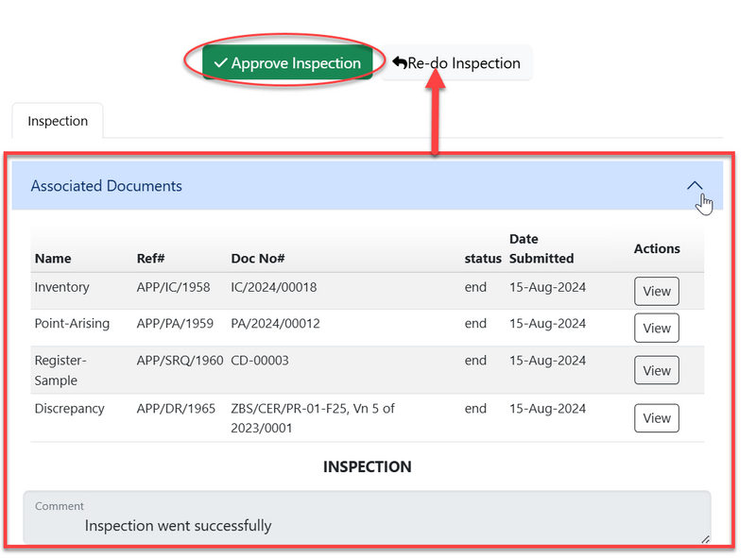
Task: Collapse Associated Documents using the chevron arrow
Action: click(695, 186)
